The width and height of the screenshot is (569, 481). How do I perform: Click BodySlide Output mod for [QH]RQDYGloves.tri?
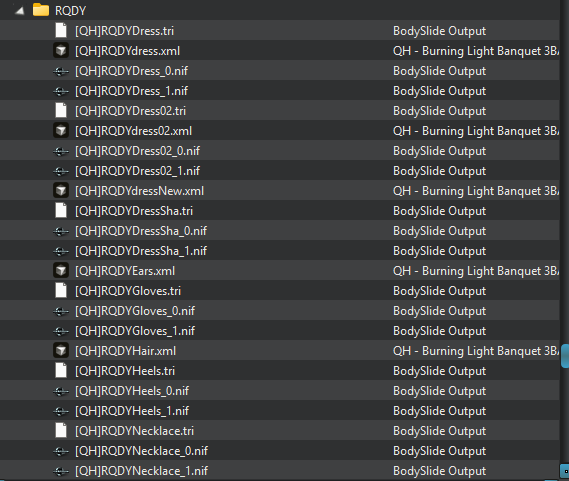[x=439, y=291]
